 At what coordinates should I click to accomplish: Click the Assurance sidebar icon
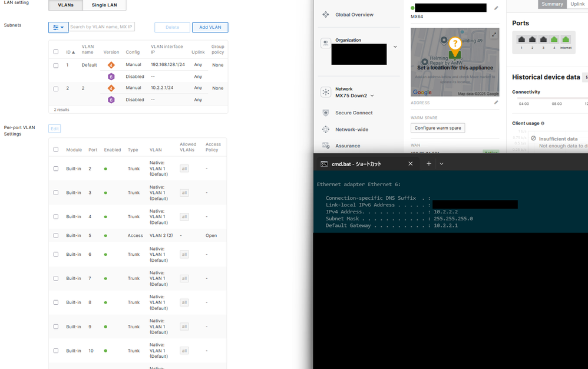tap(326, 146)
